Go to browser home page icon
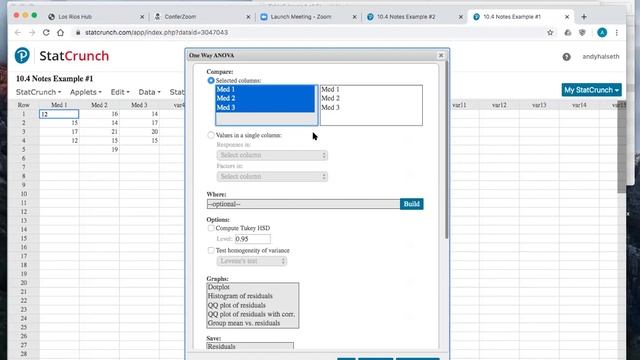Viewport: 640px width, 360px height. coord(60,33)
